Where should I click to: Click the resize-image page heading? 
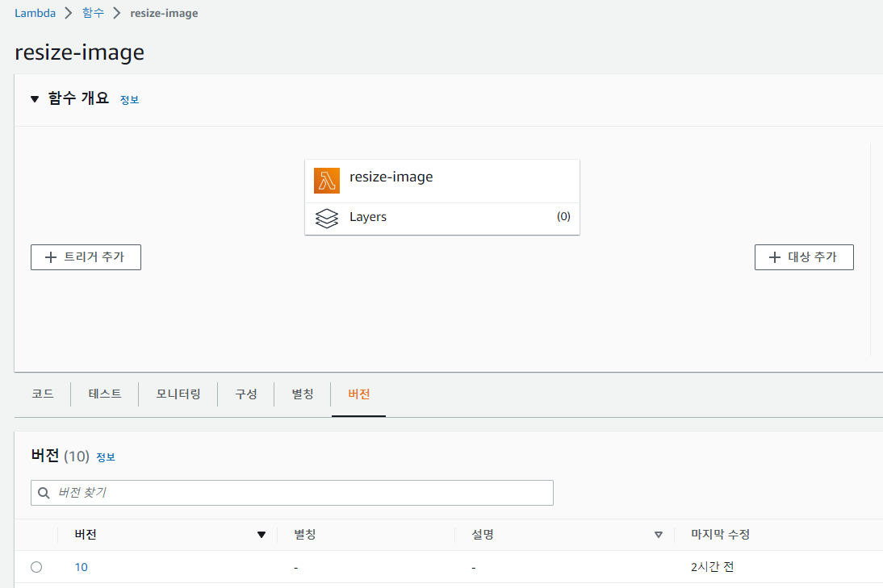[79, 52]
